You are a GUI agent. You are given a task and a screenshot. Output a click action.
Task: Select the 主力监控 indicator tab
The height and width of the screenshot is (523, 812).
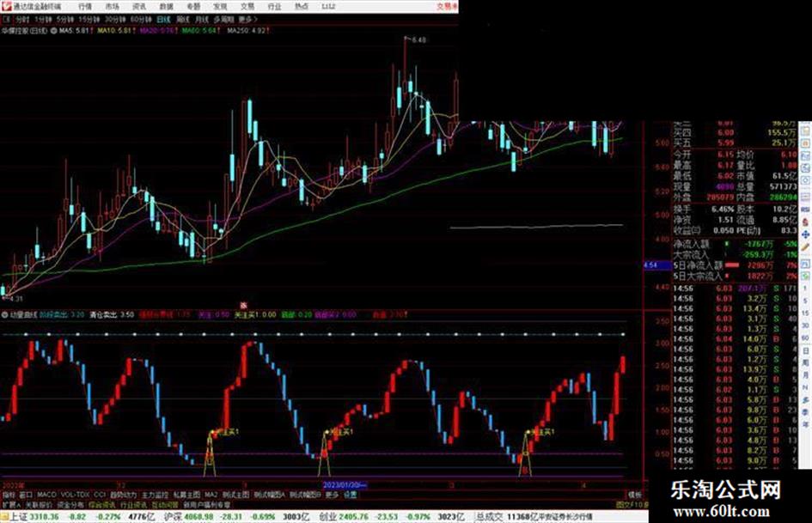coord(155,495)
